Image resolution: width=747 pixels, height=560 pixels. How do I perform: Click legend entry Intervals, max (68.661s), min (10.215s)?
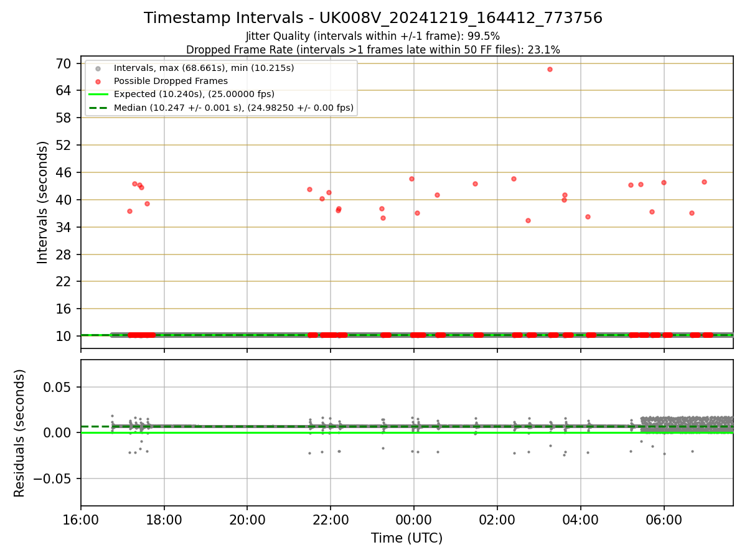pyautogui.click(x=204, y=68)
